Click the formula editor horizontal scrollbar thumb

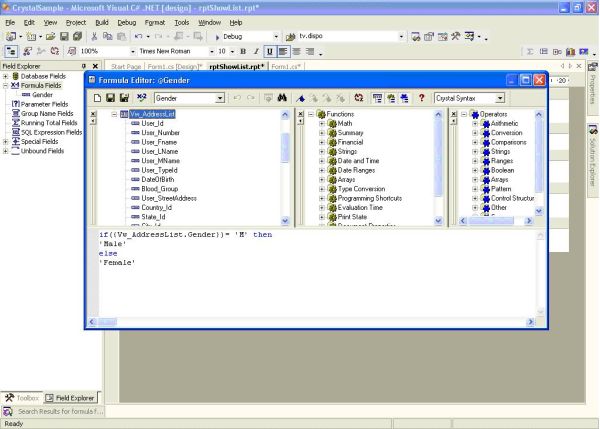pos(108,322)
